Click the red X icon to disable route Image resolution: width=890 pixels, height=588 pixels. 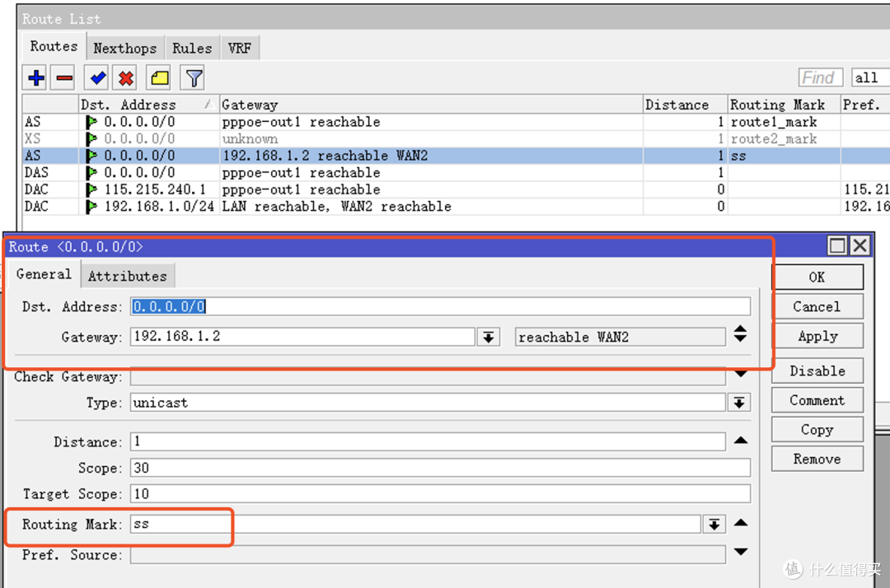126,77
